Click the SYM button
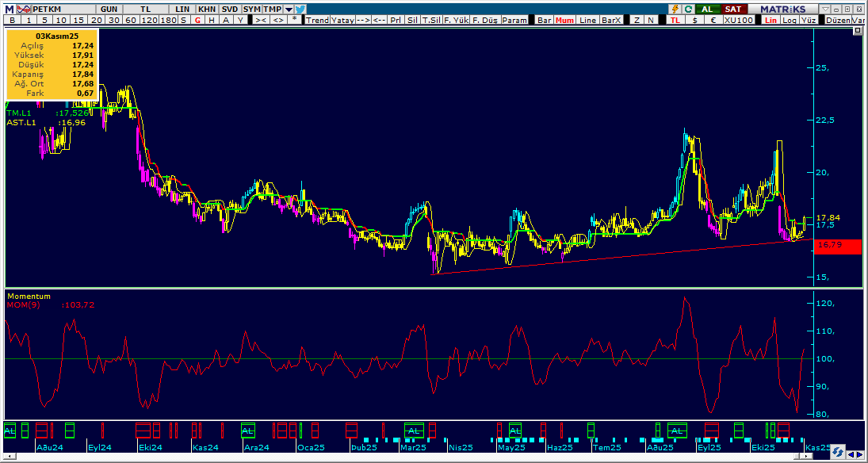This screenshot has width=868, height=463. [x=252, y=9]
